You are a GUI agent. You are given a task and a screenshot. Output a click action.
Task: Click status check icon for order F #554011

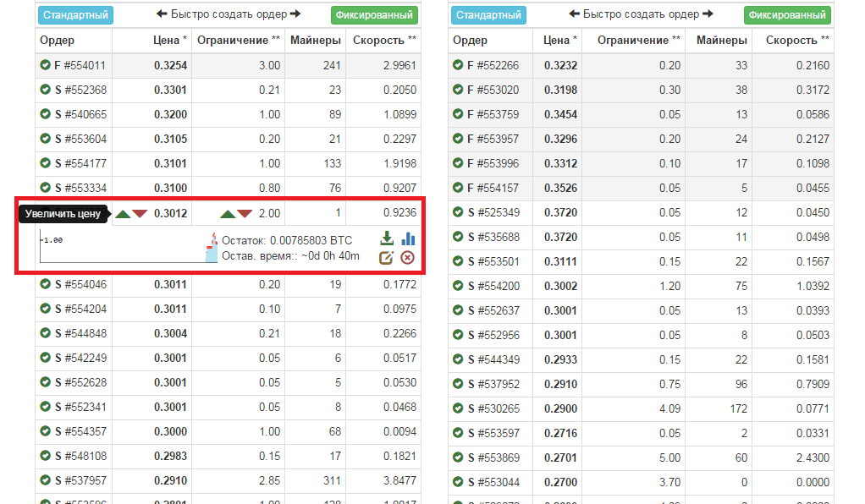[46, 65]
